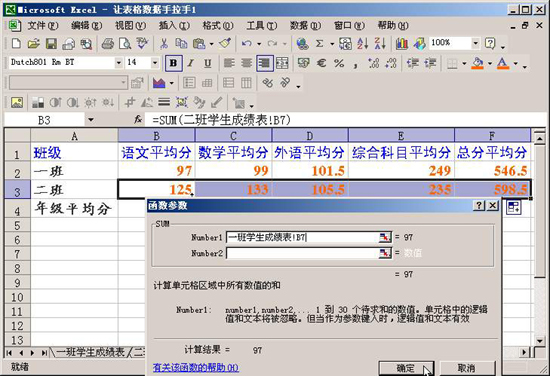The image size is (550, 376).
Task: Expand the font size dropdown
Action: click(x=155, y=63)
